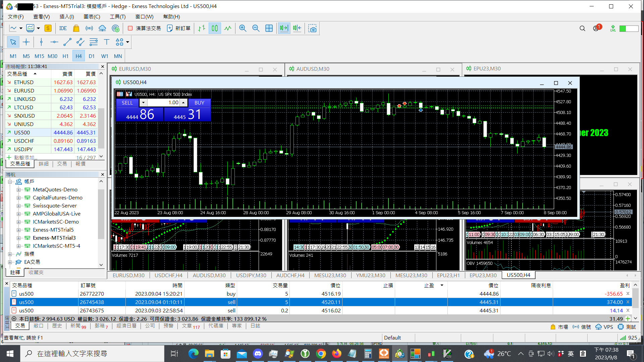Viewport: 644px width, 362px height.
Task: Select the text label tool
Action: 107,42
